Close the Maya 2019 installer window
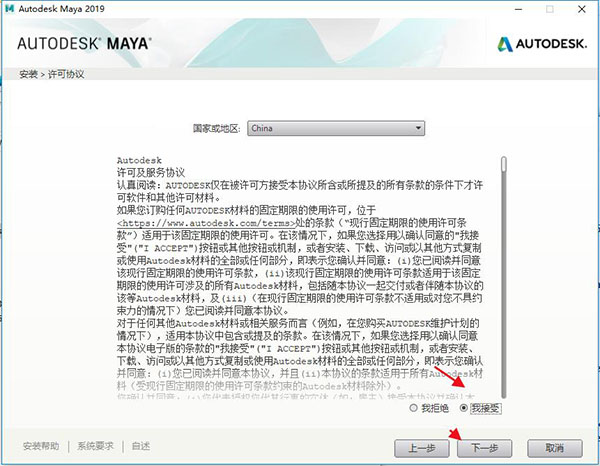600x466 pixels. point(582,9)
